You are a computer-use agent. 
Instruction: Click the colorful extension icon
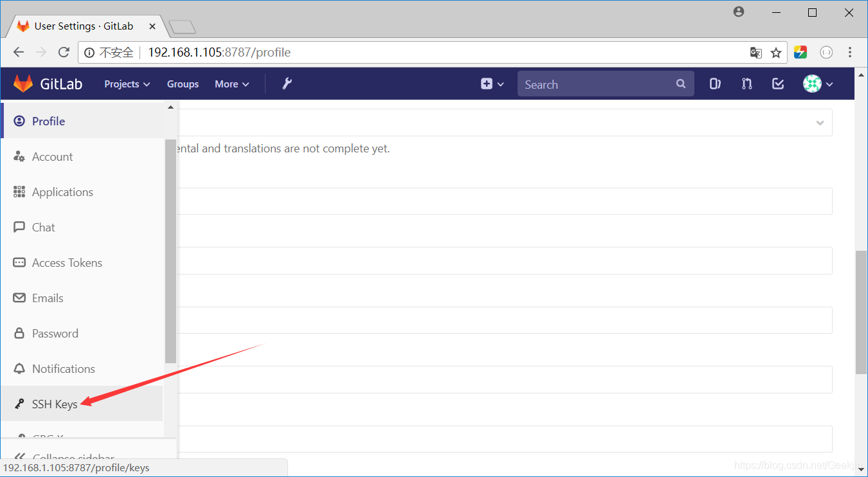(x=800, y=53)
